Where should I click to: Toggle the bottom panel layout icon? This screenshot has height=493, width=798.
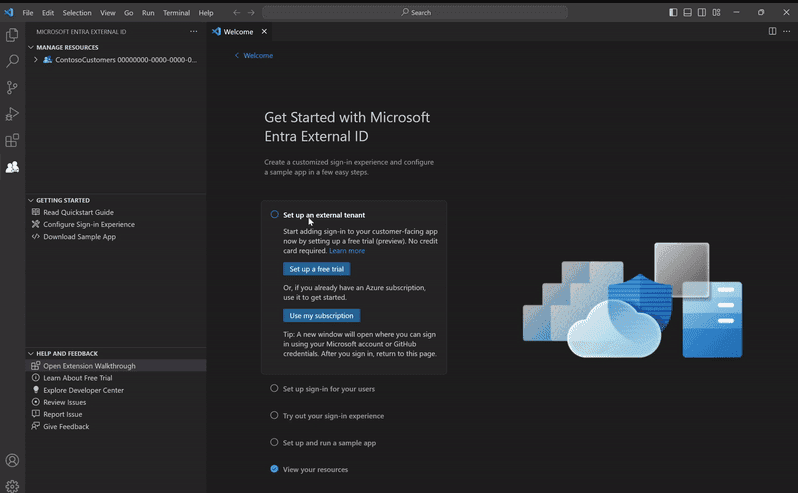(x=688, y=13)
